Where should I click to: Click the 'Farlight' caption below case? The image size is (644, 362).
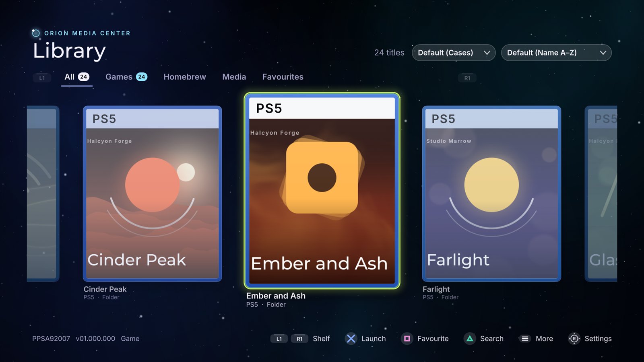tap(436, 289)
